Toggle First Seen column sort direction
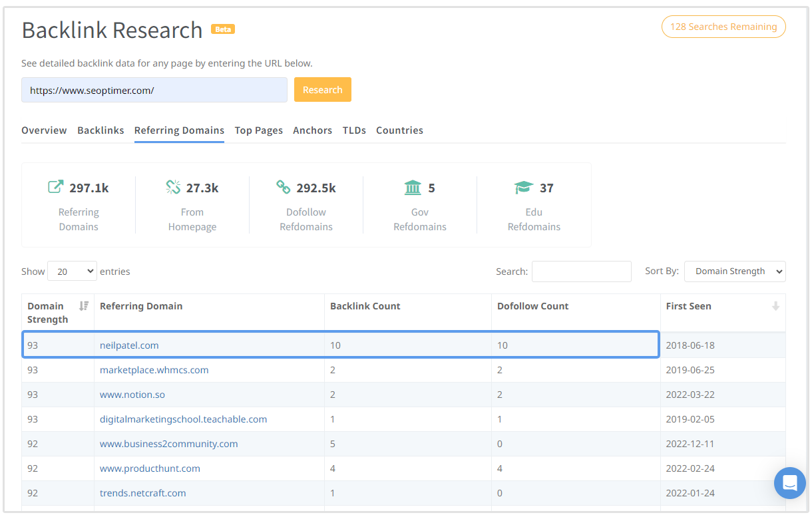 pos(777,306)
